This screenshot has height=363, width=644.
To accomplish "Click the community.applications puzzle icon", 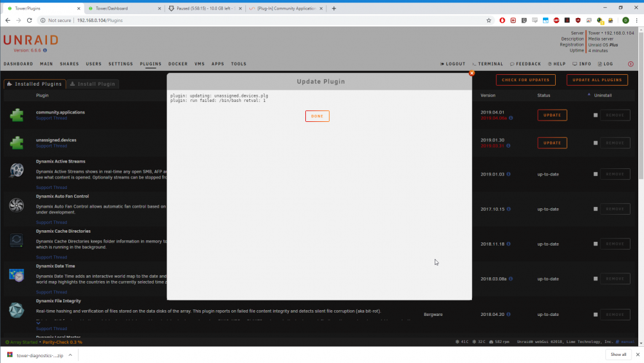I will 17,115.
